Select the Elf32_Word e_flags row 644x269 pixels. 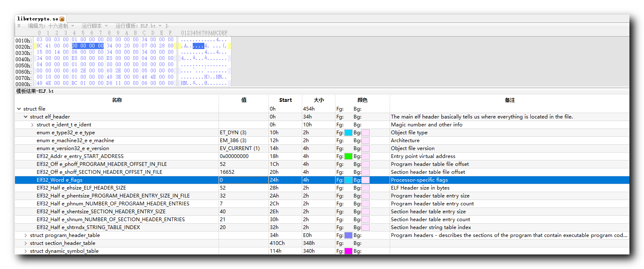pyautogui.click(x=322, y=180)
